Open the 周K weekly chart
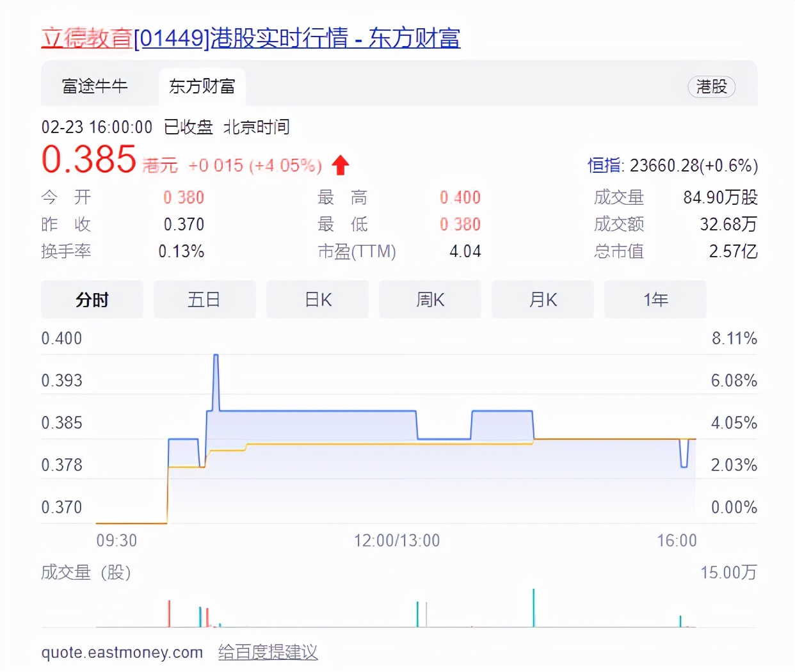Screen dimensions: 795x672 point(430,300)
